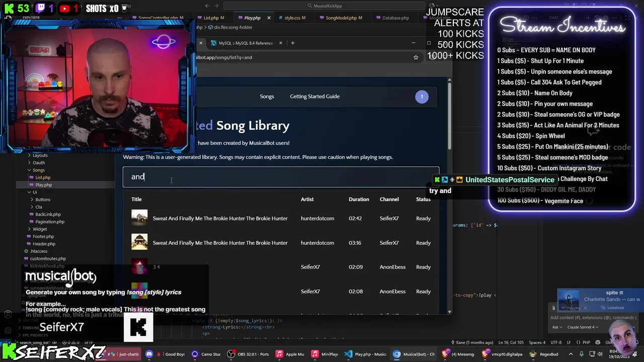Go forward with the VS Code arrow
The height and width of the screenshot is (362, 644).
click(216, 6)
